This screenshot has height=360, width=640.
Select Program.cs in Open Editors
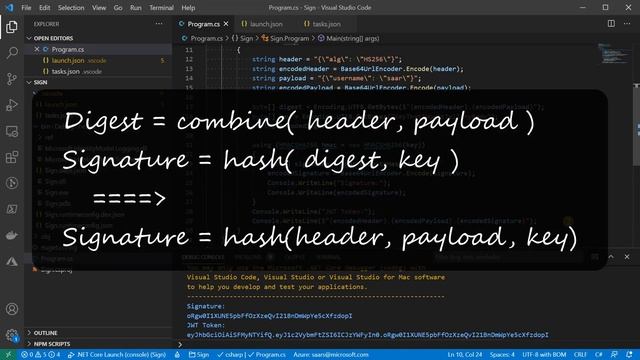tap(98, 49)
